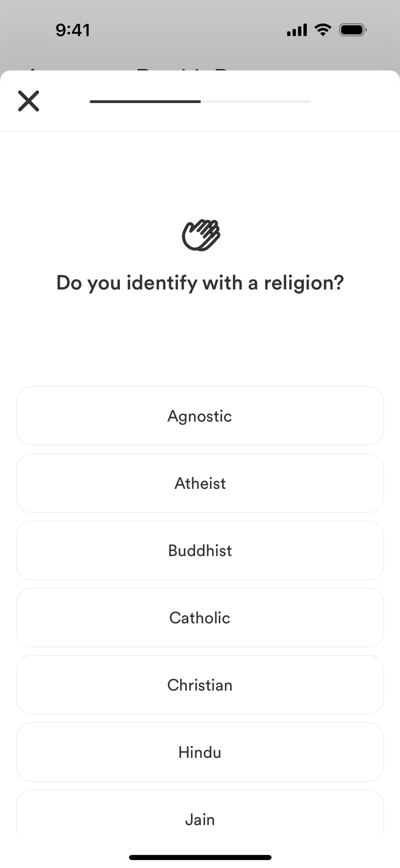Viewport: 400px width, 868px height.
Task: Click the filled part of the progress bar
Action: (145, 101)
